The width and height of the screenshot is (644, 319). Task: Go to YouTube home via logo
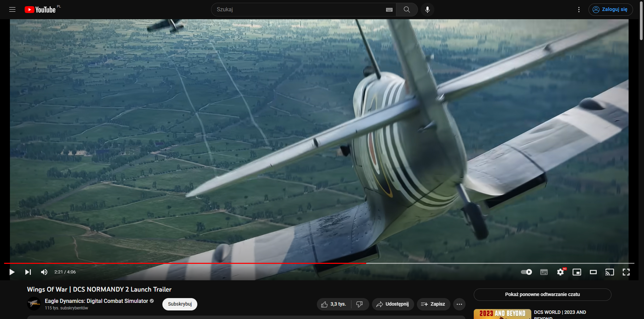[40, 10]
